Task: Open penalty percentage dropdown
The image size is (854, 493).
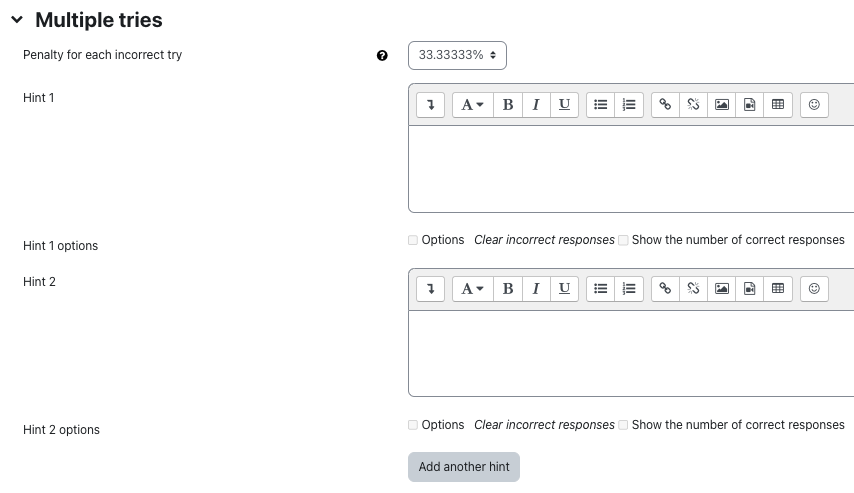Action: pos(457,55)
